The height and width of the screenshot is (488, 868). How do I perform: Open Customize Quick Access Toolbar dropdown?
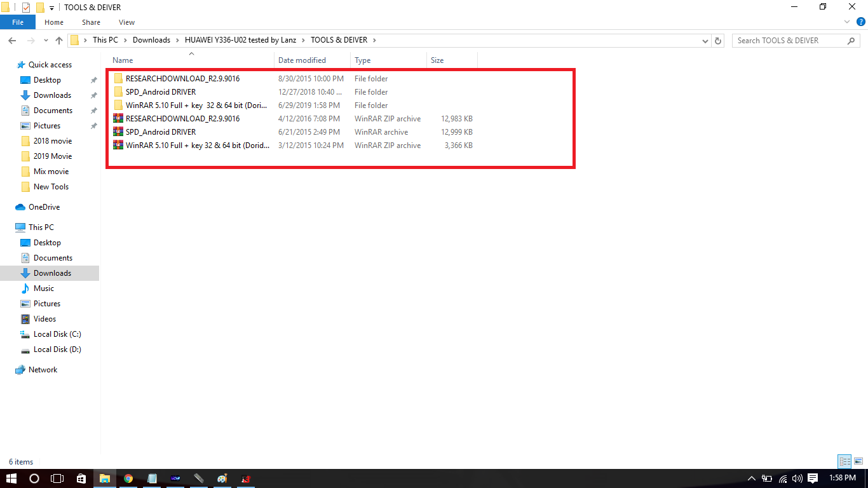(x=52, y=8)
